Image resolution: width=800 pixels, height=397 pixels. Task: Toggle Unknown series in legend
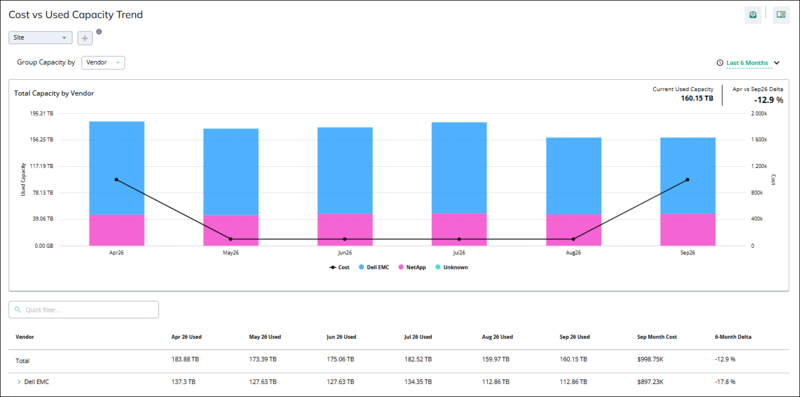coord(451,267)
